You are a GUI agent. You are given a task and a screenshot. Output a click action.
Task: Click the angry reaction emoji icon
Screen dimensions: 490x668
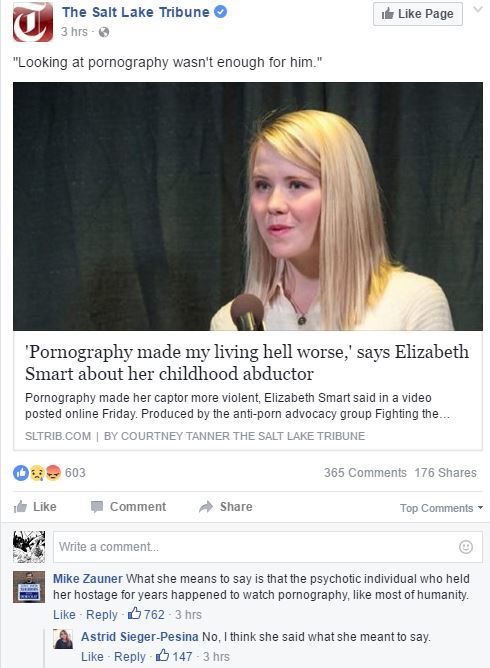[x=53, y=472]
